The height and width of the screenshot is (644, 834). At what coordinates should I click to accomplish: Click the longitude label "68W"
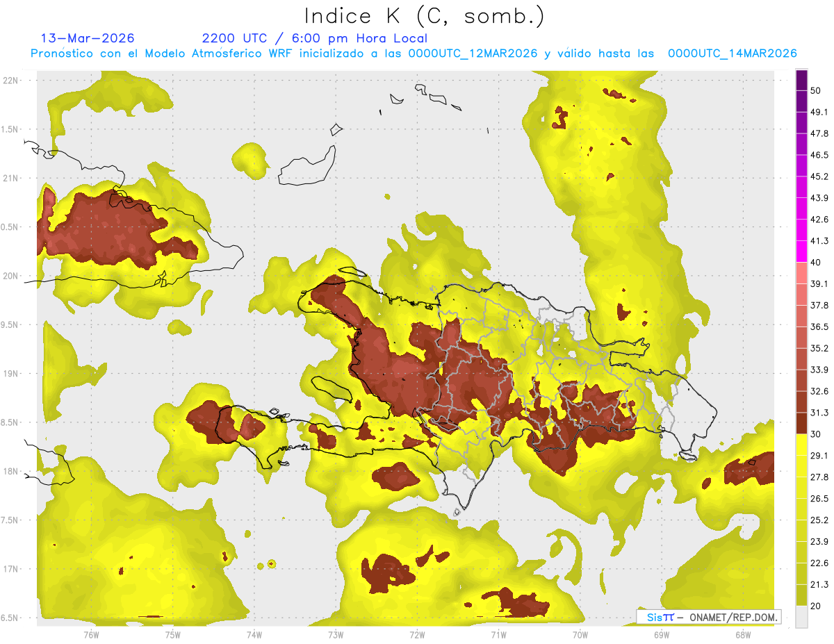[743, 635]
